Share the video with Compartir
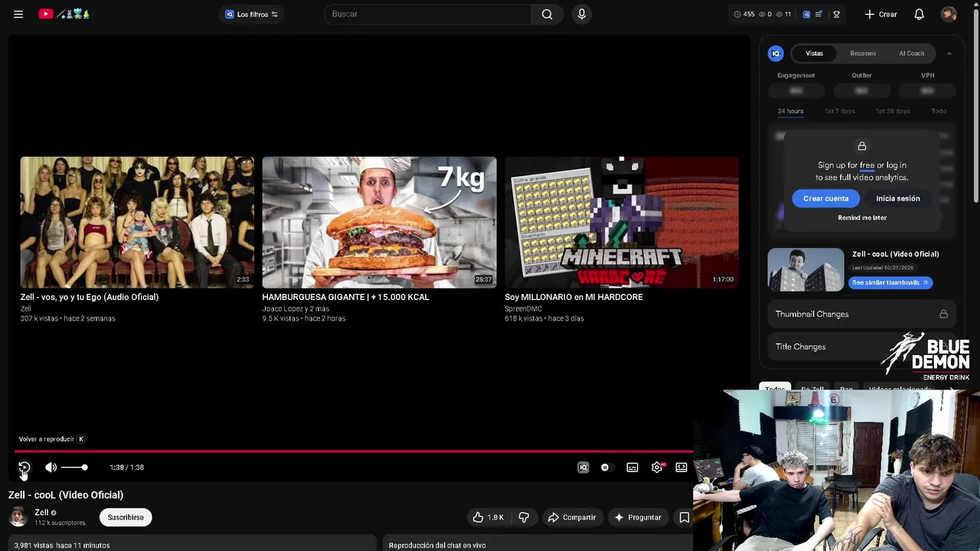 tap(571, 517)
